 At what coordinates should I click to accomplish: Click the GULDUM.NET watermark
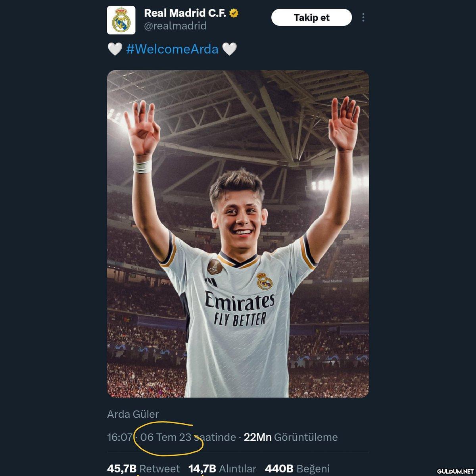point(453,471)
